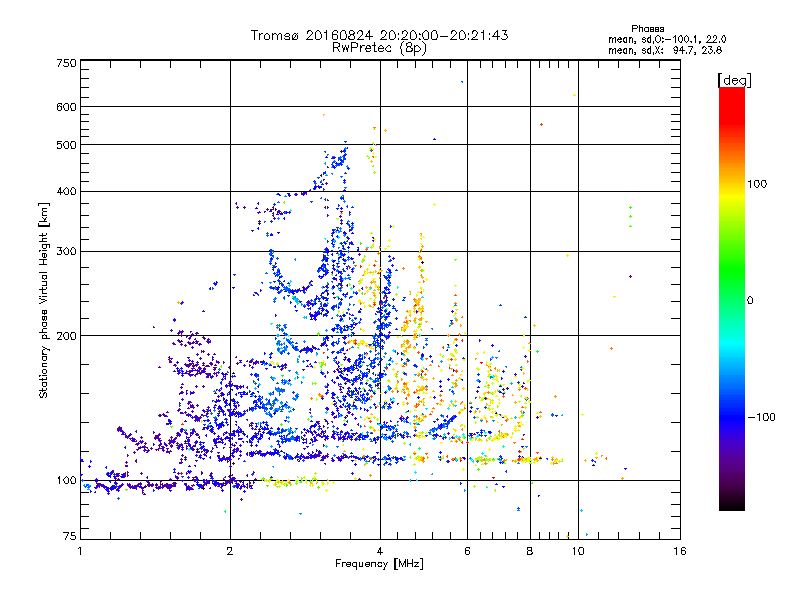Click x-axis tick label '1'
Image resolution: width=800 pixels, height=600 pixels.
[80, 551]
